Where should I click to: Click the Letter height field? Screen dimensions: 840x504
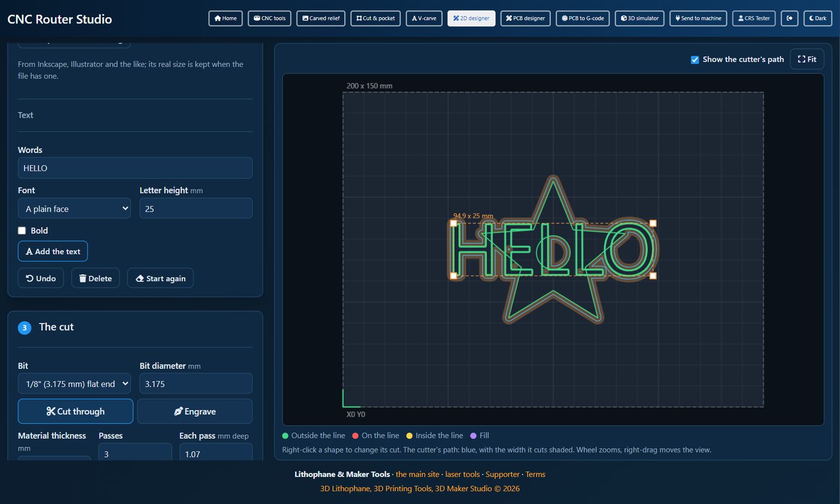[x=196, y=209]
